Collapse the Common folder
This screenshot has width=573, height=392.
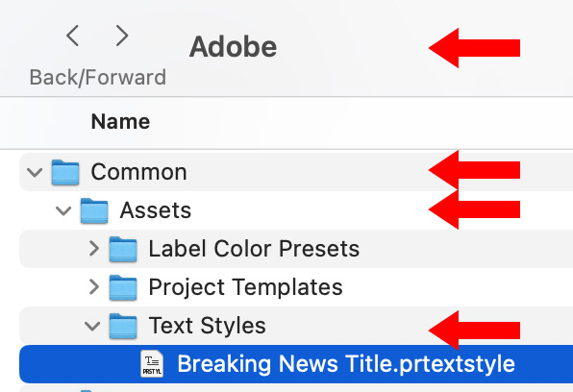35,172
